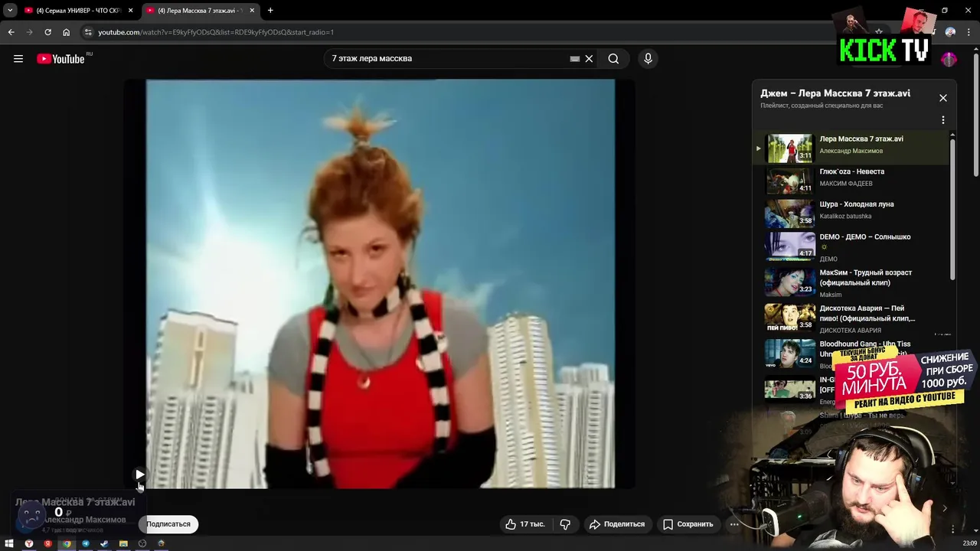Open the Лера Массква 7 этаж.avi thumbnail

[x=789, y=148]
